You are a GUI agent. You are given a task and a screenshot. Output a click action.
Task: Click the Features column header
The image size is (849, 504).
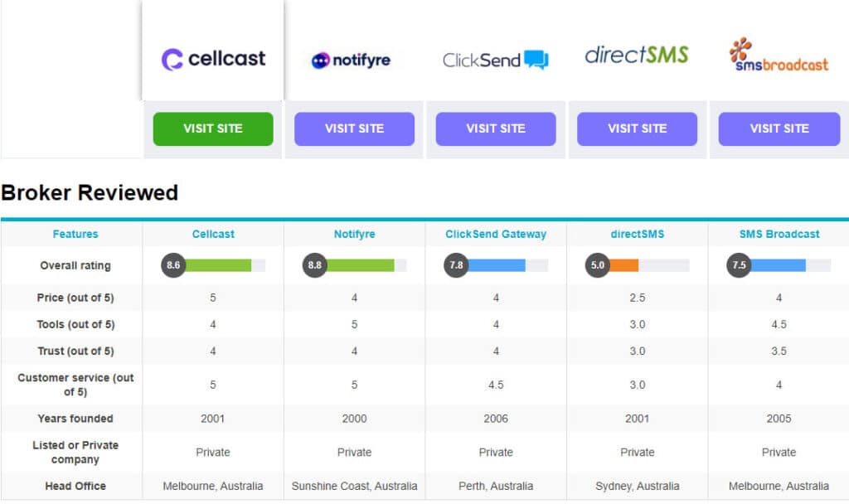[75, 235]
